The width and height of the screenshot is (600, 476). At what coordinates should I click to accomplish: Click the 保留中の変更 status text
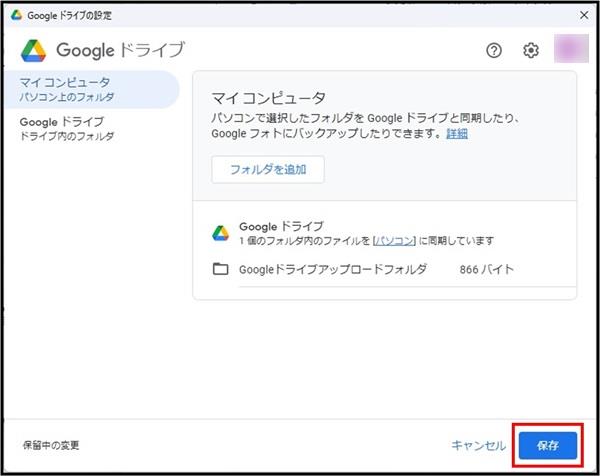pyautogui.click(x=51, y=445)
